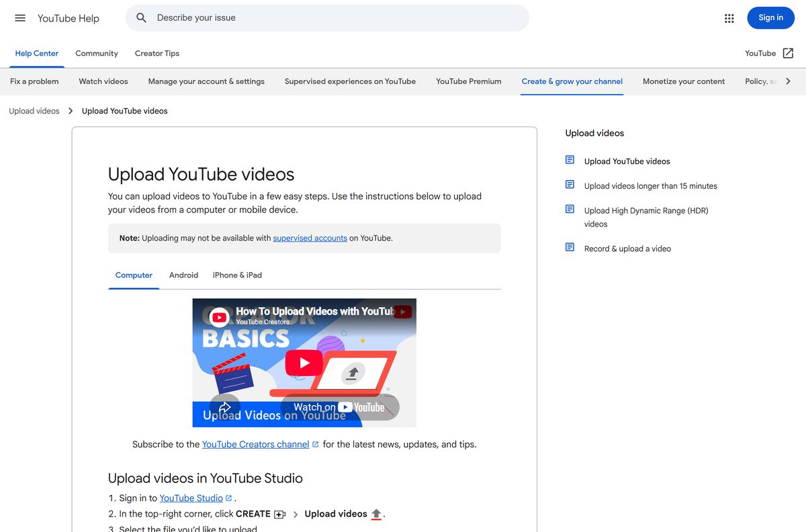Click article icon beside Record & upload
The width and height of the screenshot is (806, 532).
point(570,247)
